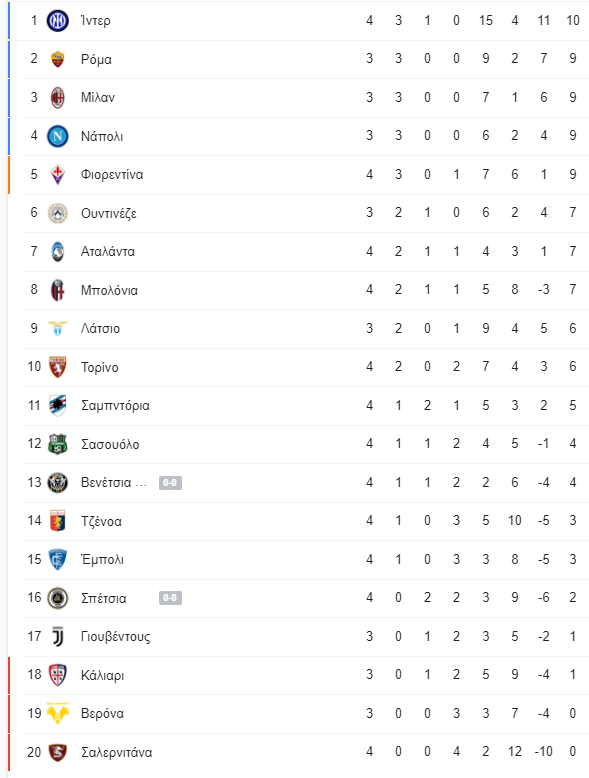Click the Κάλιαρι team name
The width and height of the screenshot is (589, 778).
point(102,675)
